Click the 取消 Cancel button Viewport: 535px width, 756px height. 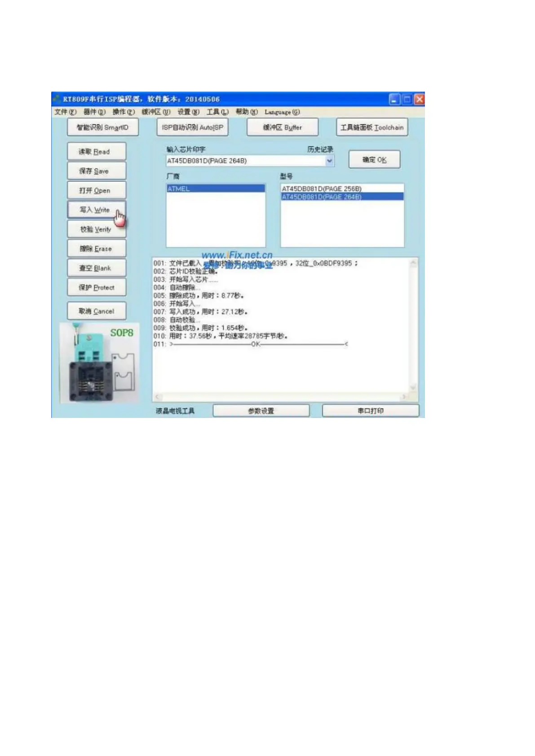pos(97,311)
